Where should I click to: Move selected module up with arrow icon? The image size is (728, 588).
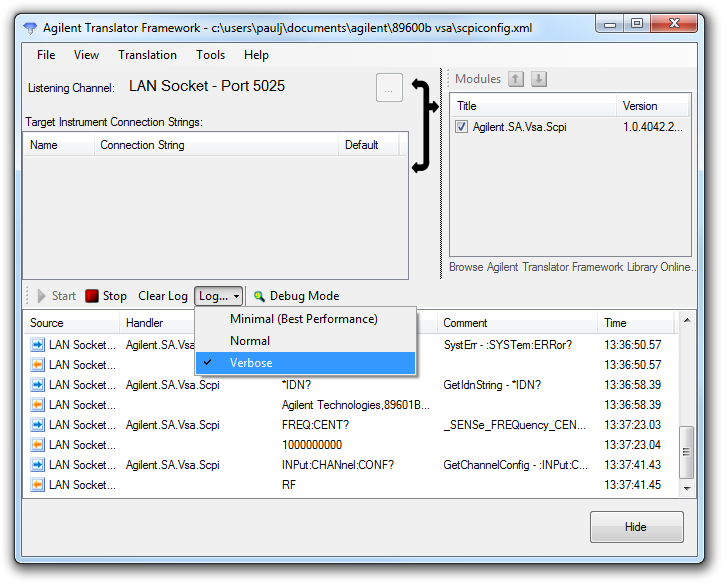tap(516, 79)
